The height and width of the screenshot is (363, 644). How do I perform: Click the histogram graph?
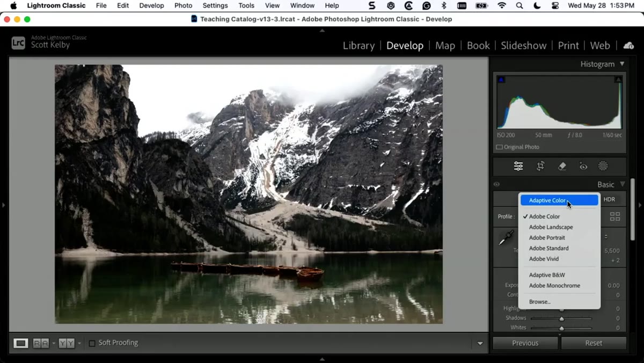tap(559, 102)
